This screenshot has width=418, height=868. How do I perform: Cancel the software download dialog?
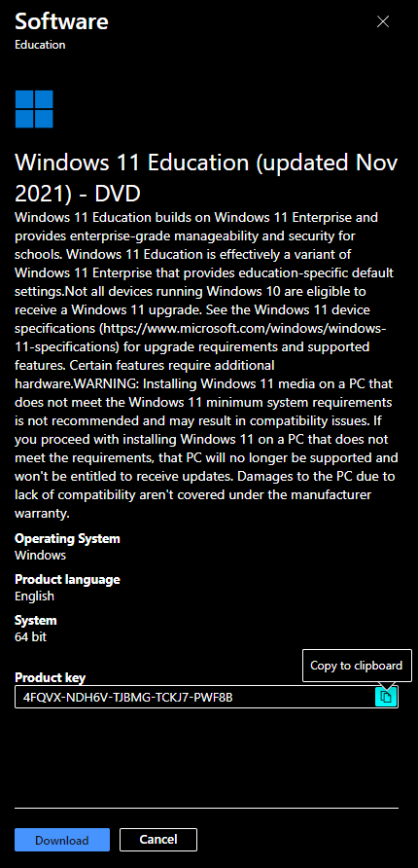(158, 840)
